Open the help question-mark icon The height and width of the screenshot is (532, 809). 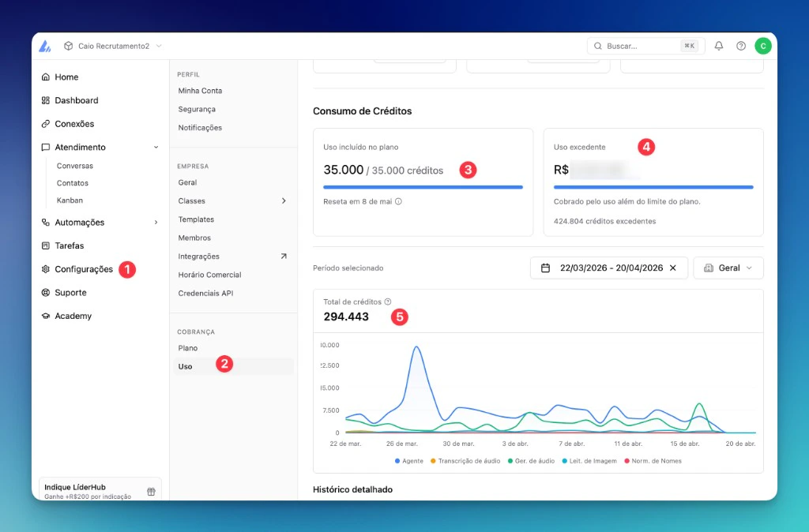click(741, 46)
